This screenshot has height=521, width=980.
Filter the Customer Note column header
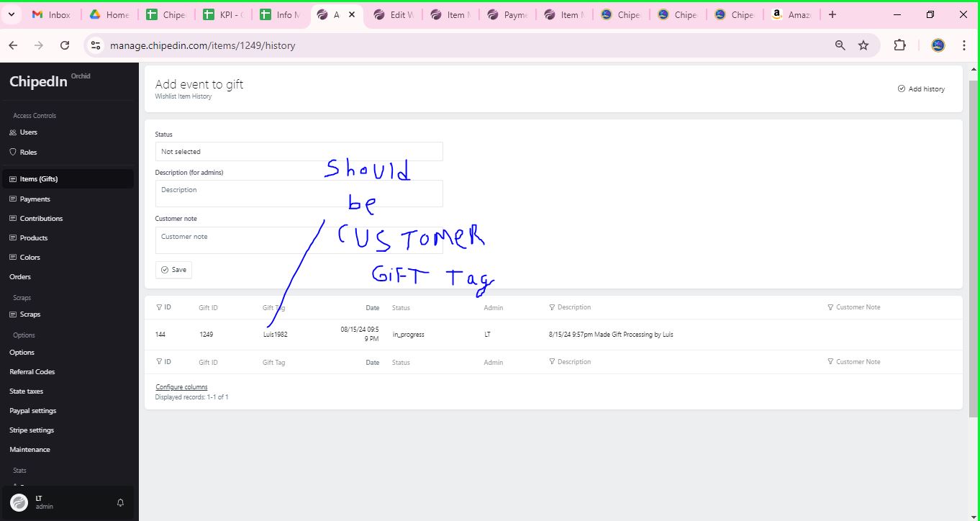click(854, 307)
